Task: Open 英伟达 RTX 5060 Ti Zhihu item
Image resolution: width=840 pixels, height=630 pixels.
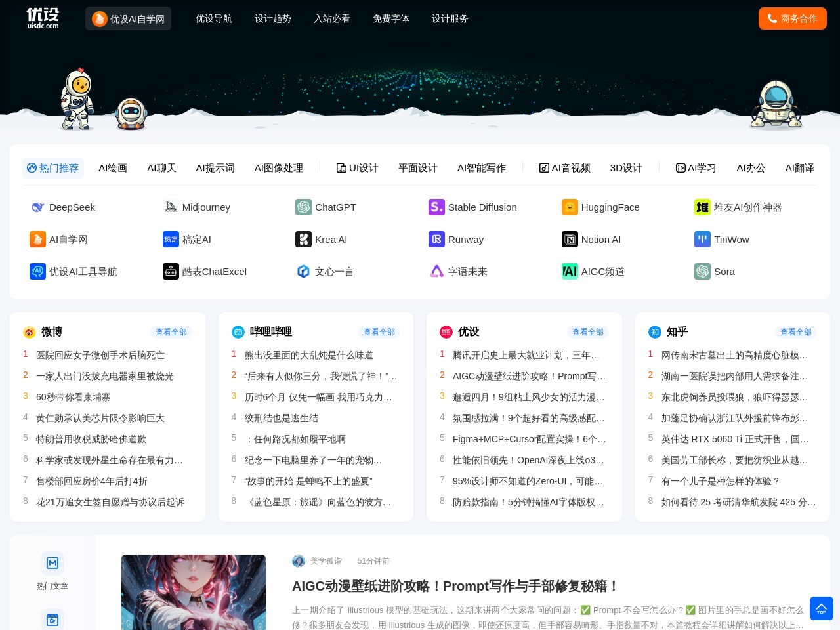Action: (x=735, y=439)
